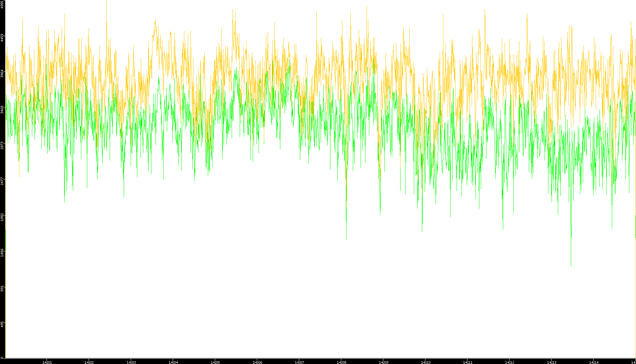Image resolution: width=636 pixels, height=364 pixels.
Task: Select the 14:06 time axis label
Action: pos(257,362)
